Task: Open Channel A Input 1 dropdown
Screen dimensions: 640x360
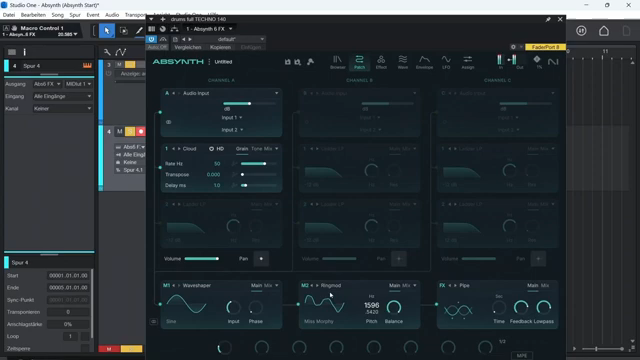Action: [x=232, y=118]
